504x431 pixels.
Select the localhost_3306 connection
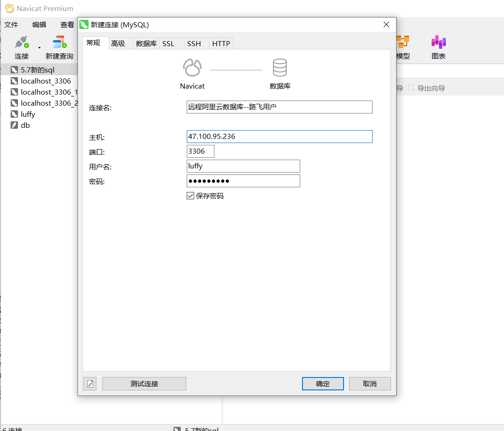pos(46,81)
